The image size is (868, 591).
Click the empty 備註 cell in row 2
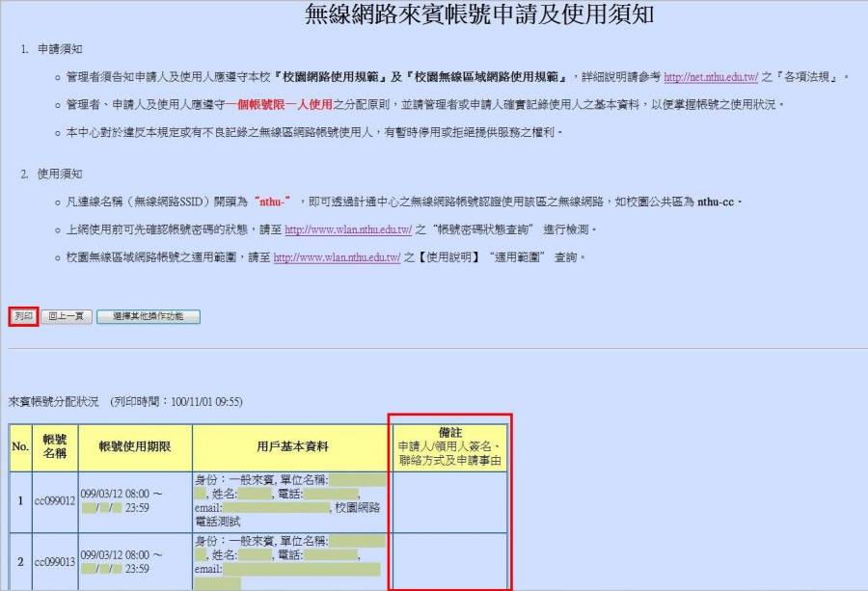coord(448,561)
